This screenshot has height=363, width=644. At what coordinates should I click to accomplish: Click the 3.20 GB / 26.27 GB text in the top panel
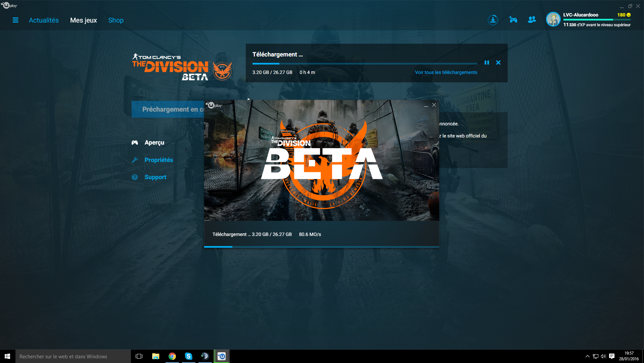pos(272,72)
